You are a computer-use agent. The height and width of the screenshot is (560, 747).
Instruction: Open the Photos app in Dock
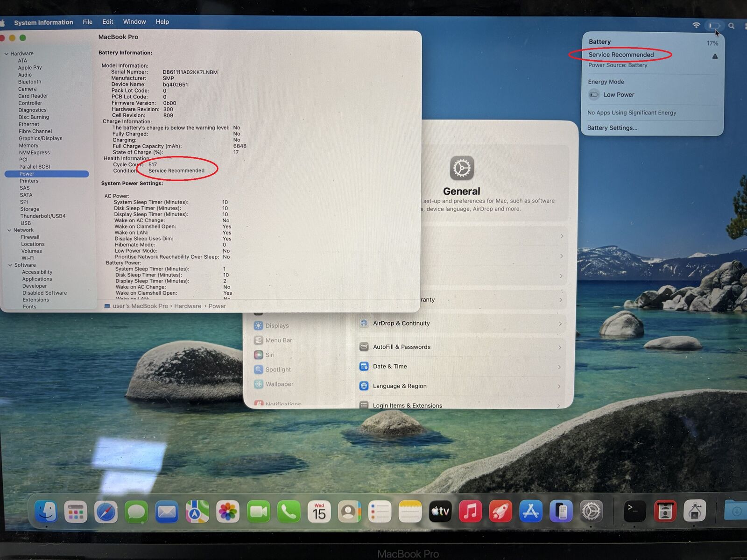[228, 512]
